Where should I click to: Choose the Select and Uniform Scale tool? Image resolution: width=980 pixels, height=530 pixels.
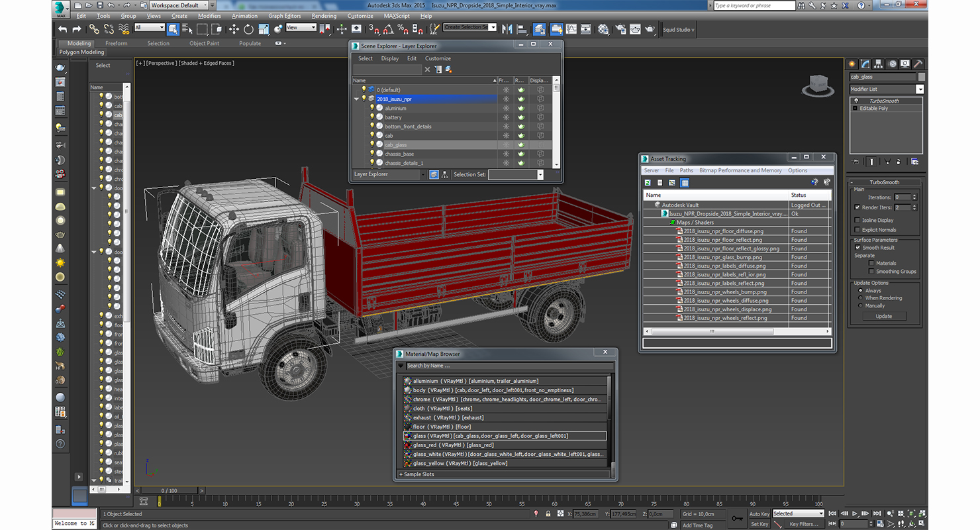(264, 29)
